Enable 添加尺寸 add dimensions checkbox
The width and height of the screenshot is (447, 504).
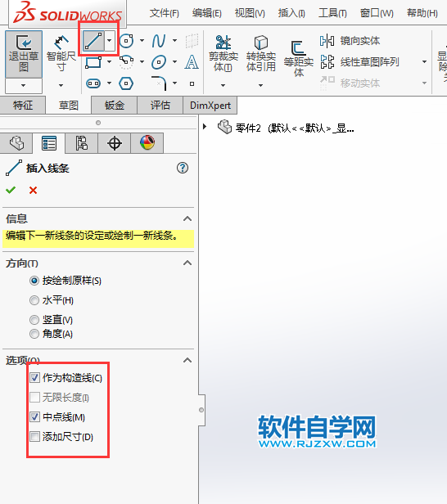click(x=34, y=437)
